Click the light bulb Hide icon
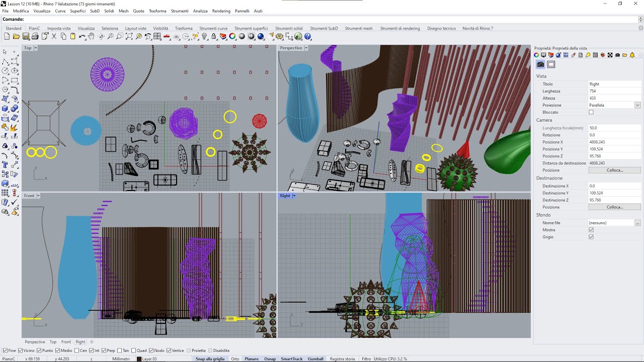Viewport: 644px width, 362px height. pyautogui.click(x=204, y=36)
